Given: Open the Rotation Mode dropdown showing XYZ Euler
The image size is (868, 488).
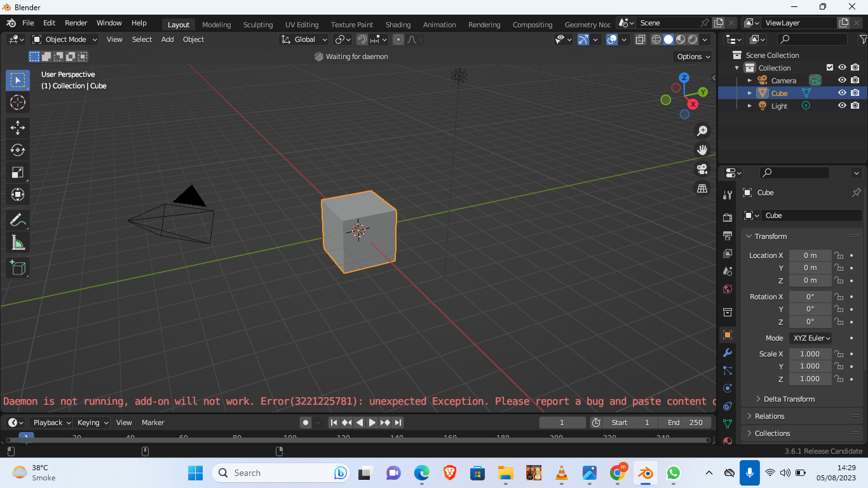Looking at the screenshot, I should 810,337.
